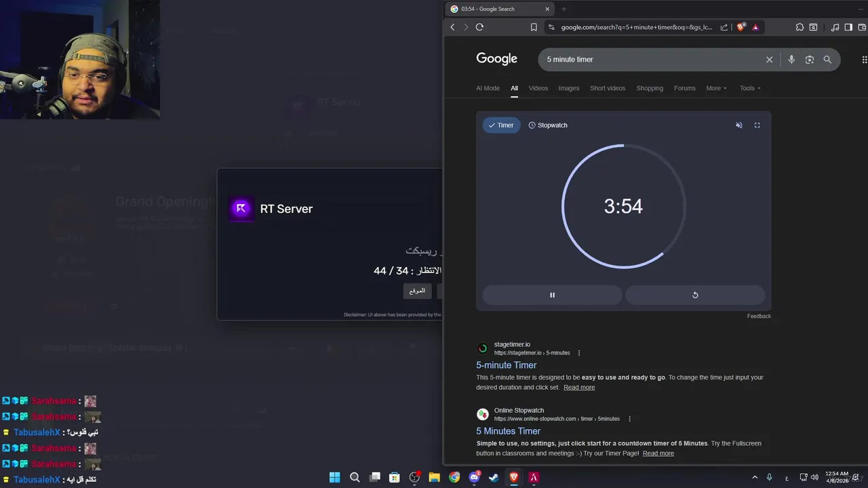Go back in Brave browser
This screenshot has height=488, width=868.
point(453,27)
